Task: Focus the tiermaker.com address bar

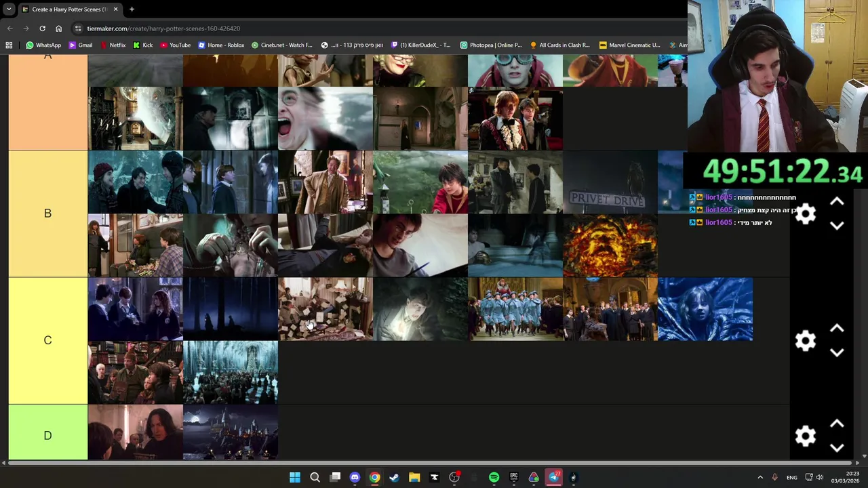Action: [x=380, y=28]
